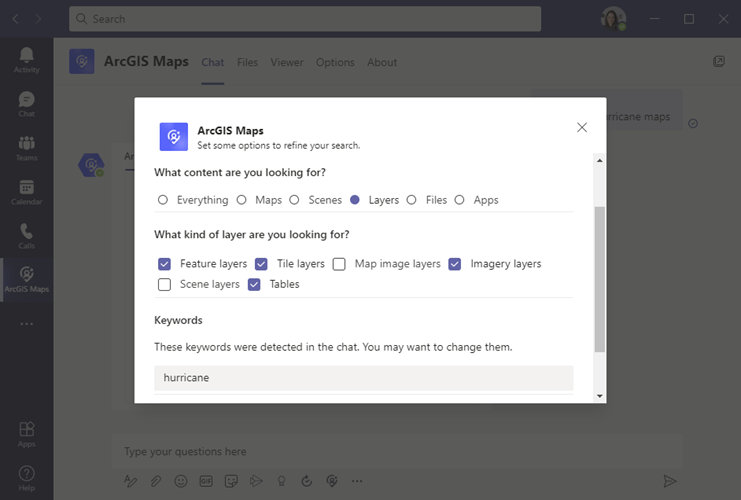Click the dialog vertical scrollbar thumb

point(600,279)
